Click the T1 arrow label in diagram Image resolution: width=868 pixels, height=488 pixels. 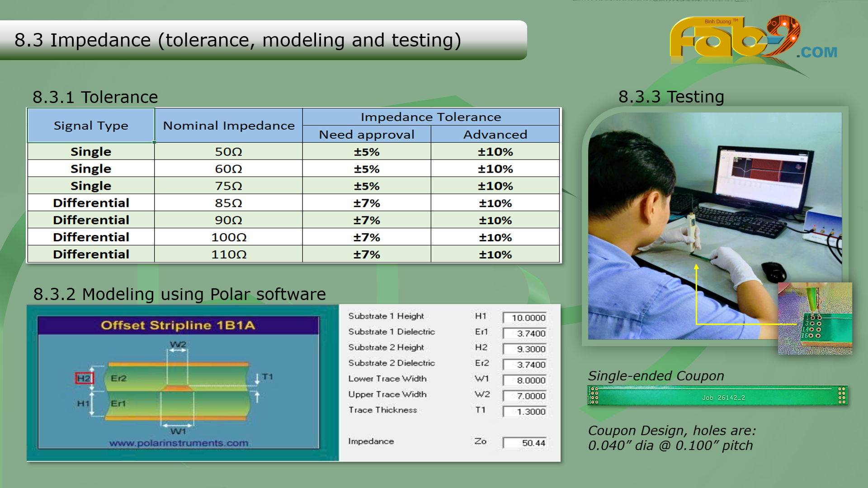(267, 376)
